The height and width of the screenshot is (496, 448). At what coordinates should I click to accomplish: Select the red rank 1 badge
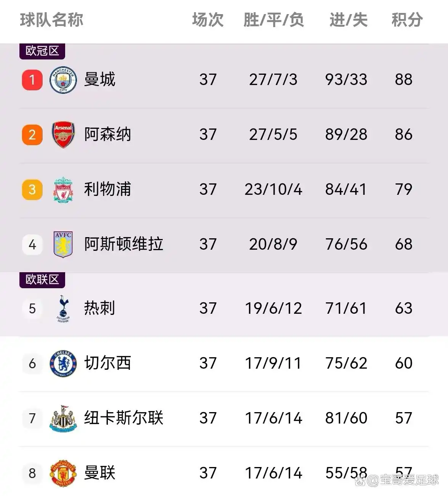pos(32,80)
